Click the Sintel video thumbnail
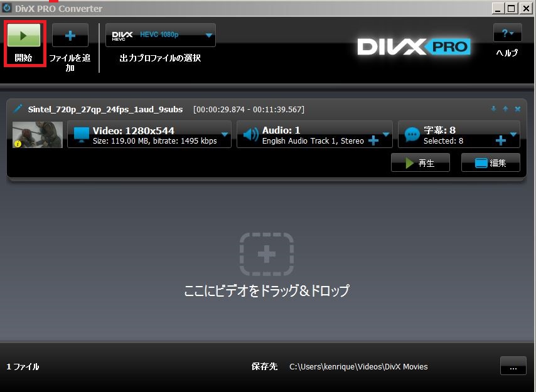This screenshot has width=536, height=392. pos(38,135)
